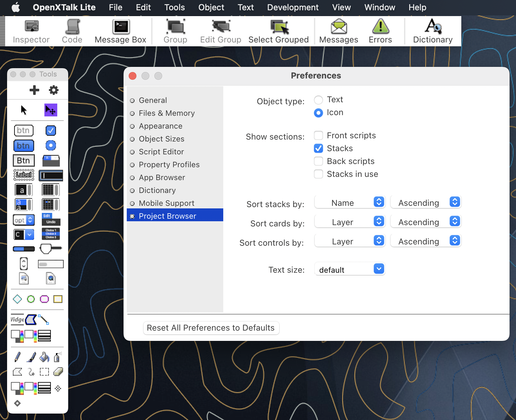This screenshot has height=420, width=516.
Task: Open Messages from the toolbar
Action: click(x=339, y=31)
